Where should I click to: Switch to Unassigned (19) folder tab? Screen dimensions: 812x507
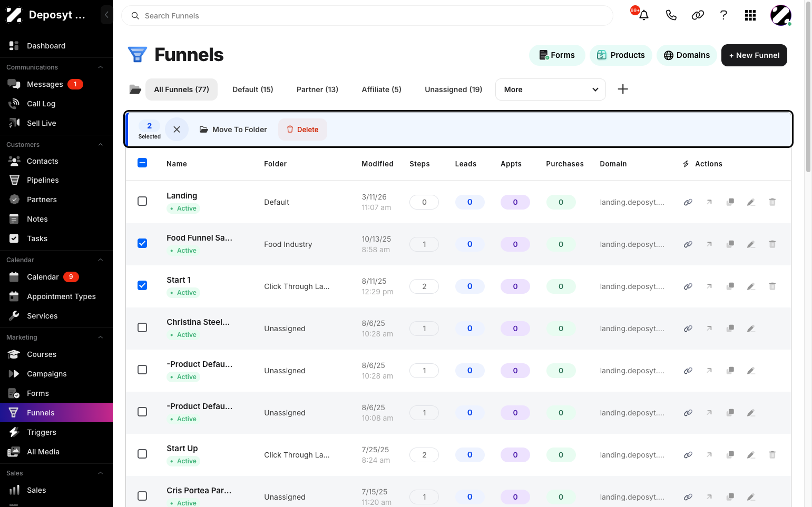pyautogui.click(x=453, y=90)
